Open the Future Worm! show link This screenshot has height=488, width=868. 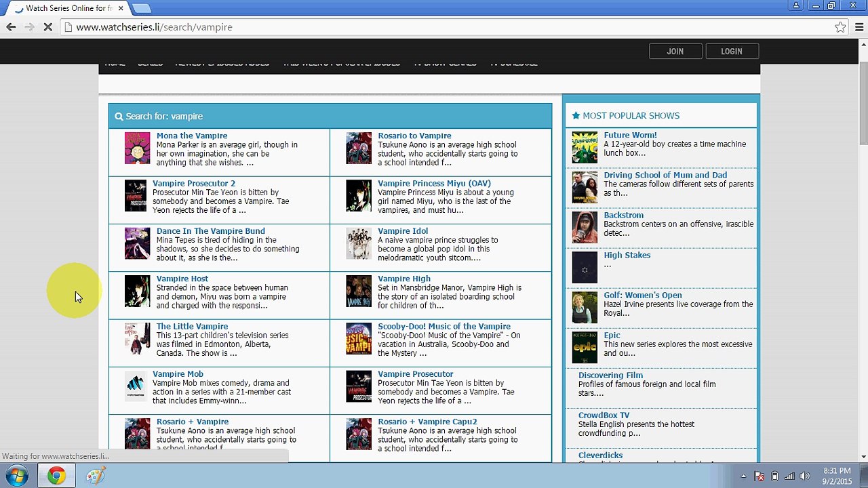click(631, 136)
